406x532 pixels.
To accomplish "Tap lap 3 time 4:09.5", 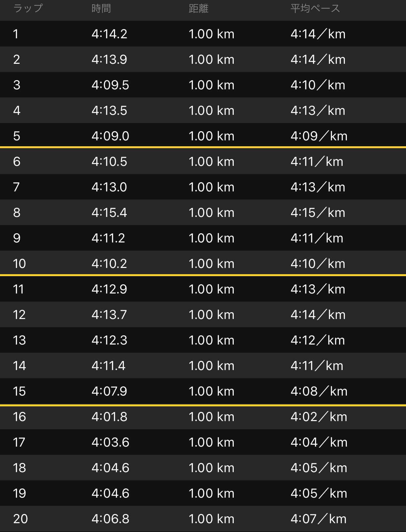I will [x=110, y=85].
